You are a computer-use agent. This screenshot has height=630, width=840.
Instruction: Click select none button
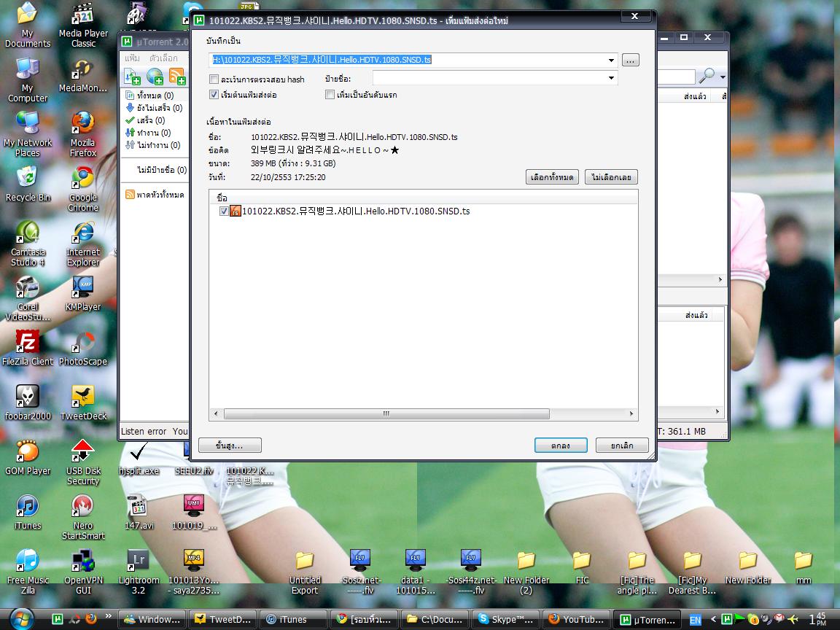point(611,177)
